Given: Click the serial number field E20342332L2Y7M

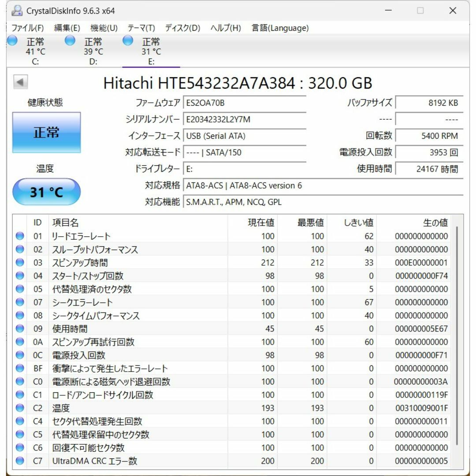Looking at the screenshot, I should click(245, 119).
